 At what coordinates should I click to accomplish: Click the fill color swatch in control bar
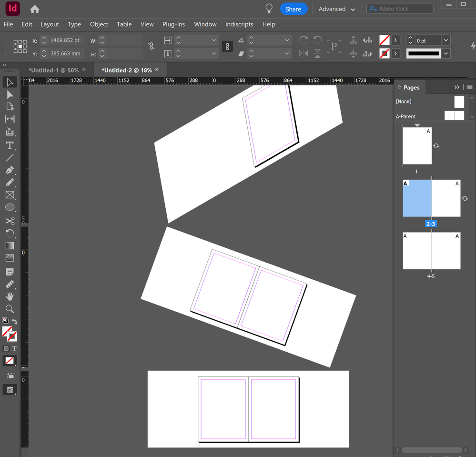(385, 41)
